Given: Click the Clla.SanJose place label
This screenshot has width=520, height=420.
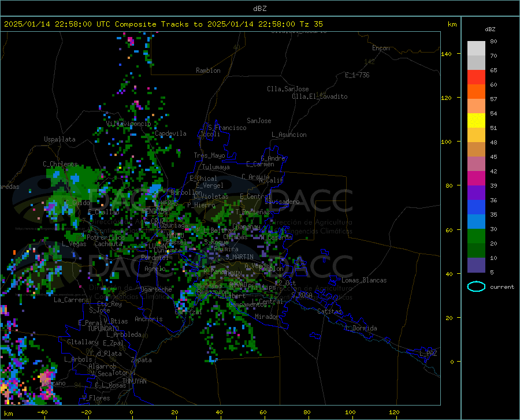Looking at the screenshot, I should pyautogui.click(x=288, y=89).
